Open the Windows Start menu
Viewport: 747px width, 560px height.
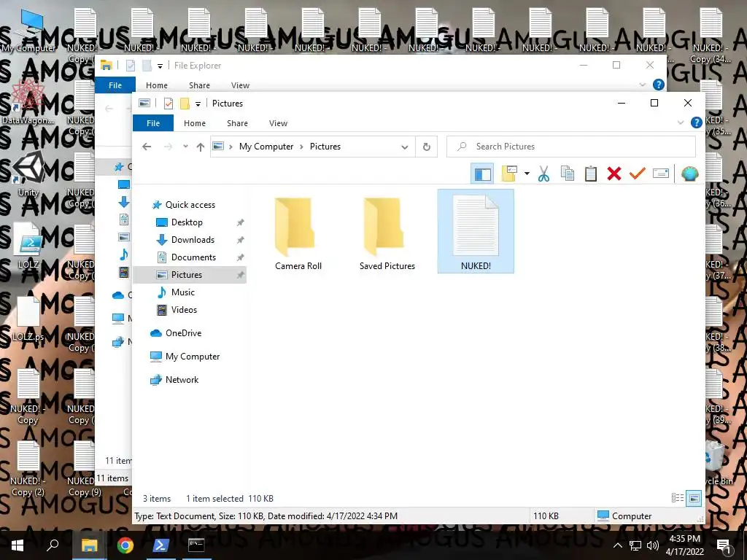(x=18, y=545)
